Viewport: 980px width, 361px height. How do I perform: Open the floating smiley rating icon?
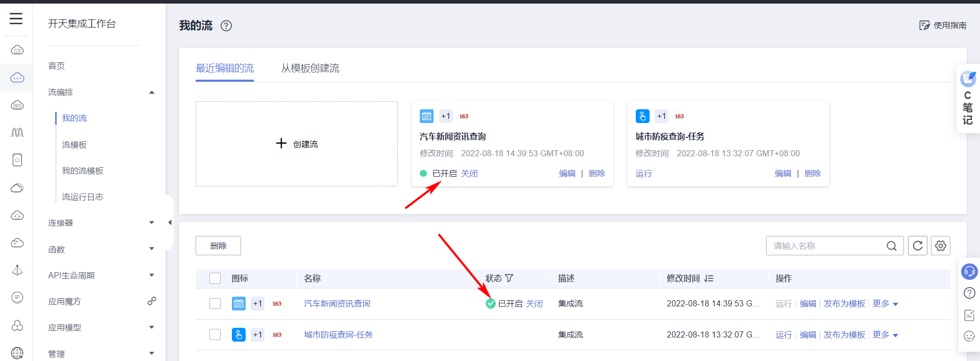[x=969, y=336]
